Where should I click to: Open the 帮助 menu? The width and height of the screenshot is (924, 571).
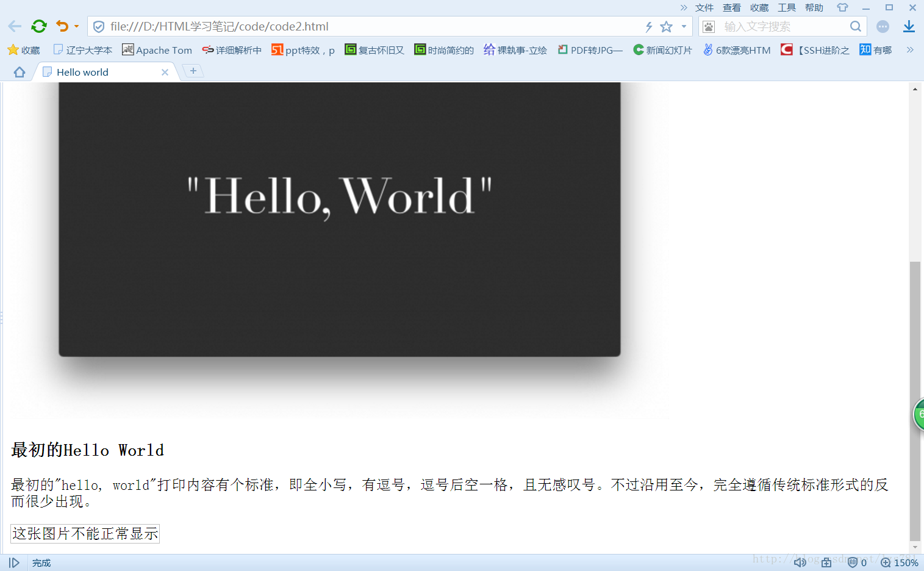click(814, 8)
